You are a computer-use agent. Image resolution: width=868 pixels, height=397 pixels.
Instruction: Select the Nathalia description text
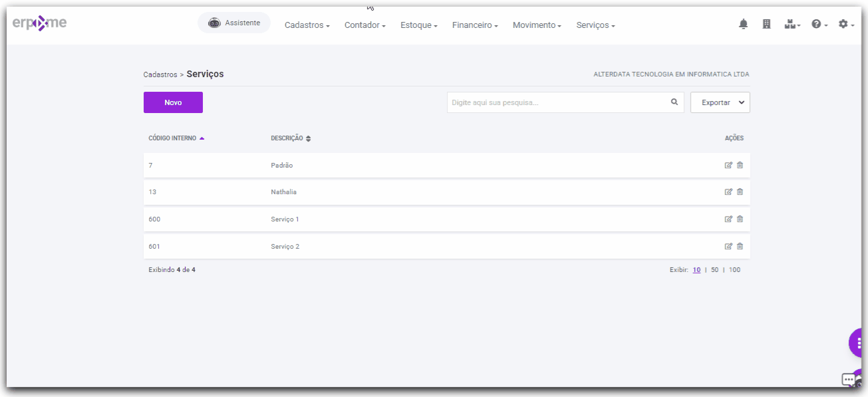(283, 192)
